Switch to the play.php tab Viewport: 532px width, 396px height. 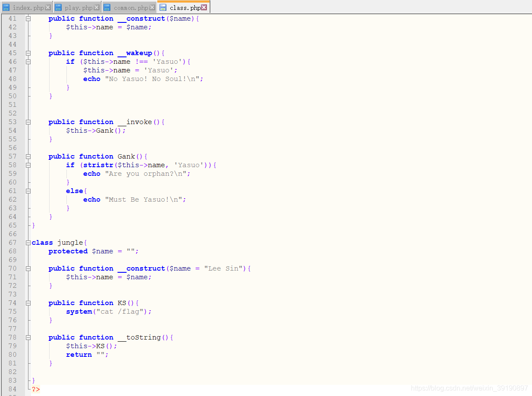pyautogui.click(x=77, y=7)
